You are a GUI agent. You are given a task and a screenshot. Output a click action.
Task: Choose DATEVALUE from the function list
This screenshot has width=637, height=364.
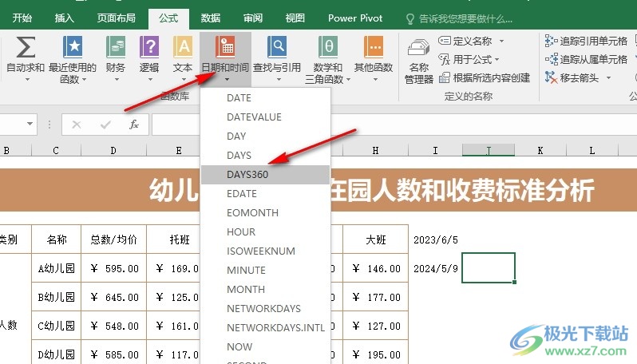[266, 117]
